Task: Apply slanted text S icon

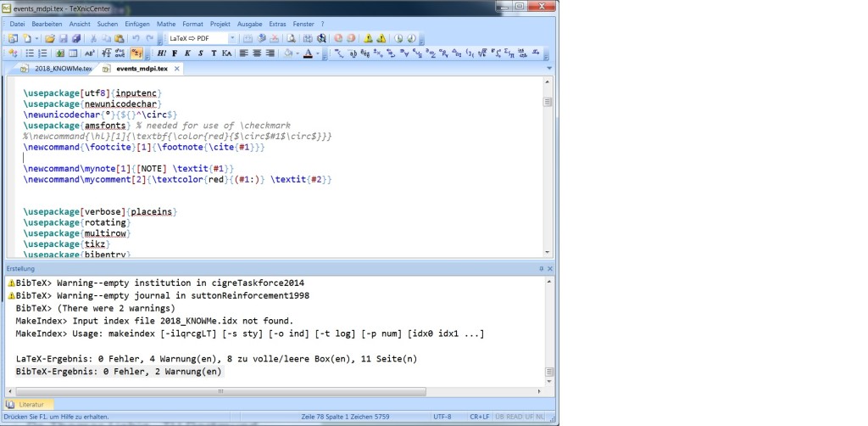Action: (200, 53)
